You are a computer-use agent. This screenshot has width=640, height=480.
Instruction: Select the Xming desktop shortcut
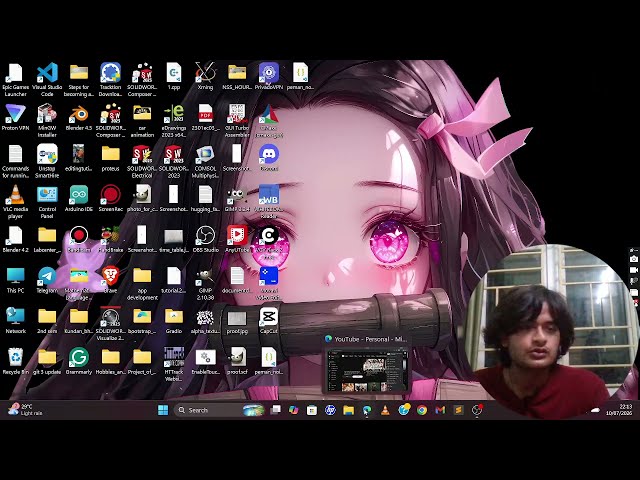pos(205,77)
